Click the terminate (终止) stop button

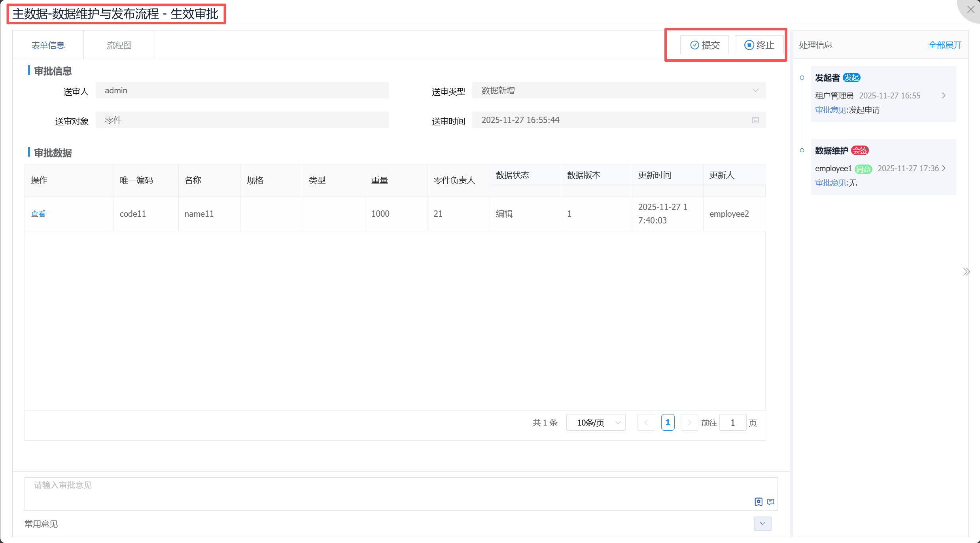tap(759, 45)
